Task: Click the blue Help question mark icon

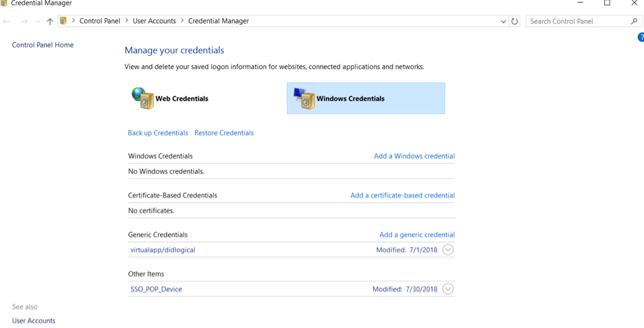Action: pos(641,38)
